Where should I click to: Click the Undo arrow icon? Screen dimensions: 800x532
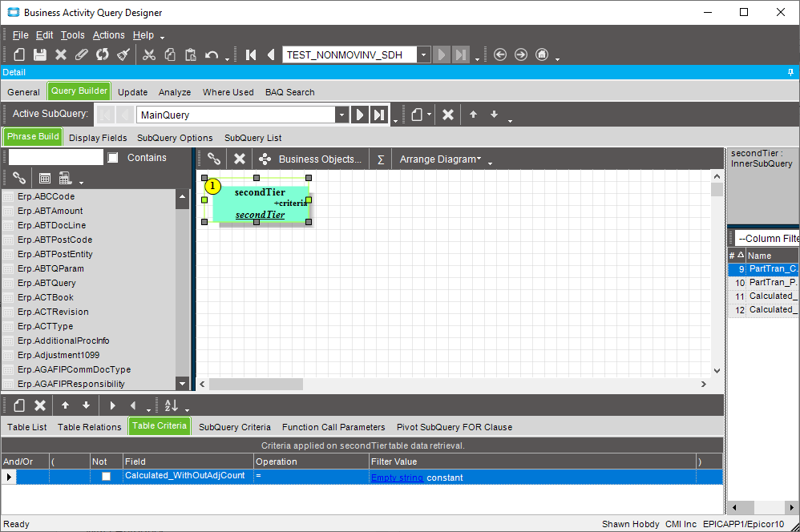pyautogui.click(x=212, y=54)
